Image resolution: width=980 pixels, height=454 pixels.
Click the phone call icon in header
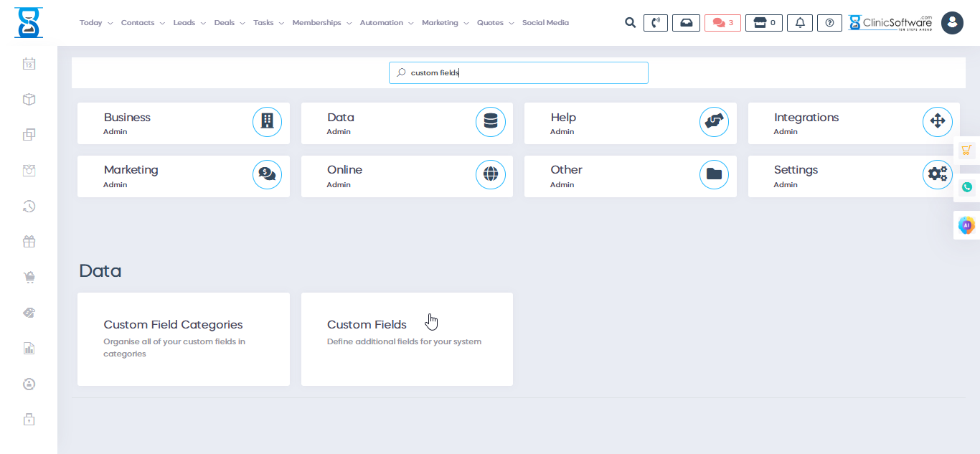pyautogui.click(x=655, y=23)
